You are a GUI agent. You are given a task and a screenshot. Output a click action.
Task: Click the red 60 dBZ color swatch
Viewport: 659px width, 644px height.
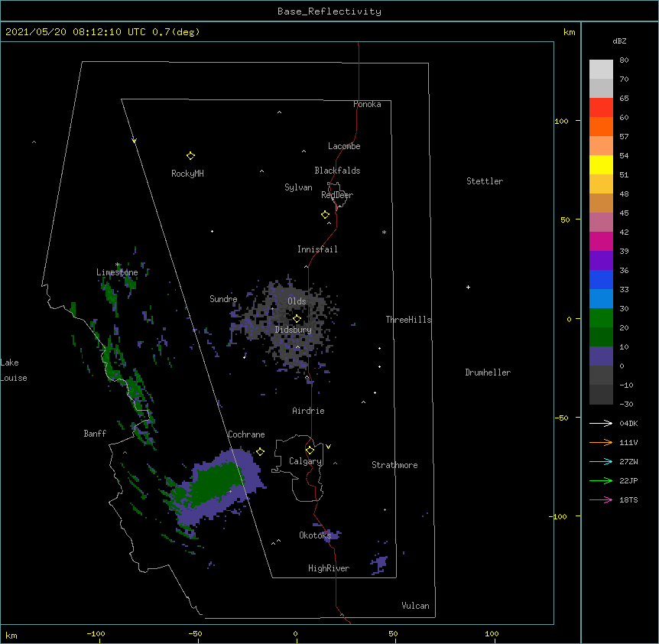[x=601, y=107]
